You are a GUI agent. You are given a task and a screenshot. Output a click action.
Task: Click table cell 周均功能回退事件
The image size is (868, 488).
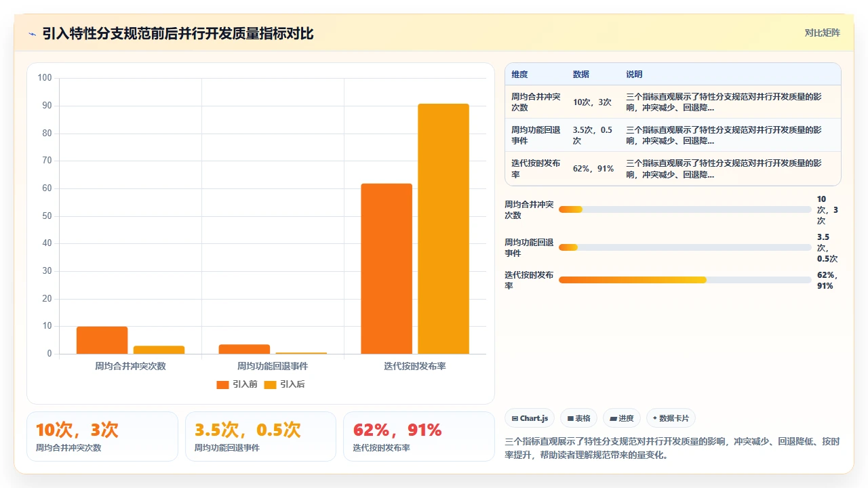536,136
